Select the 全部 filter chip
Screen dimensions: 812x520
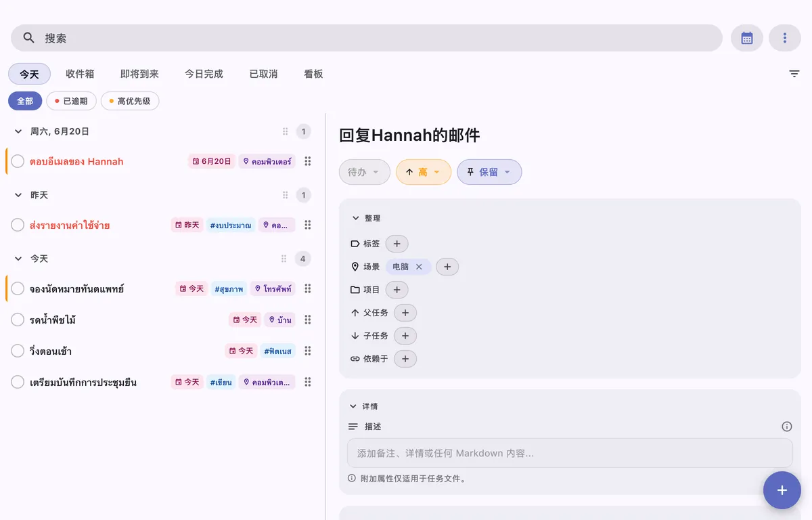[x=25, y=101]
